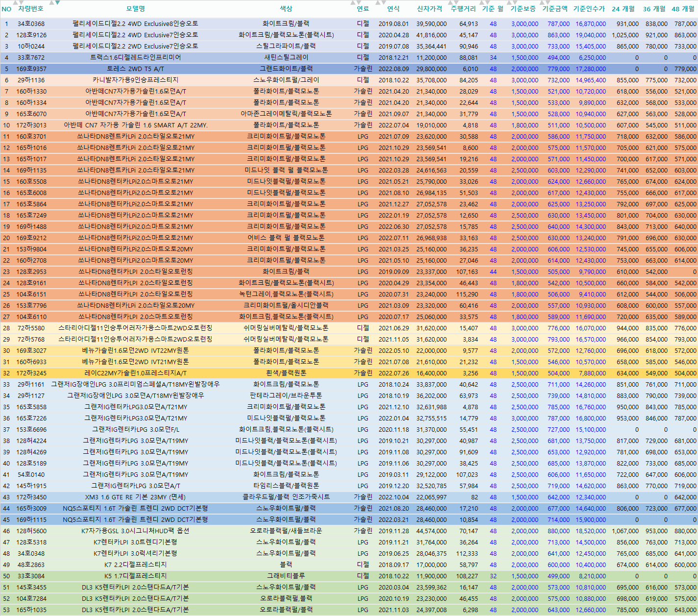Screen dimensions: 698x616
Task: Select the NO column header
Action: pyautogui.click(x=6, y=9)
